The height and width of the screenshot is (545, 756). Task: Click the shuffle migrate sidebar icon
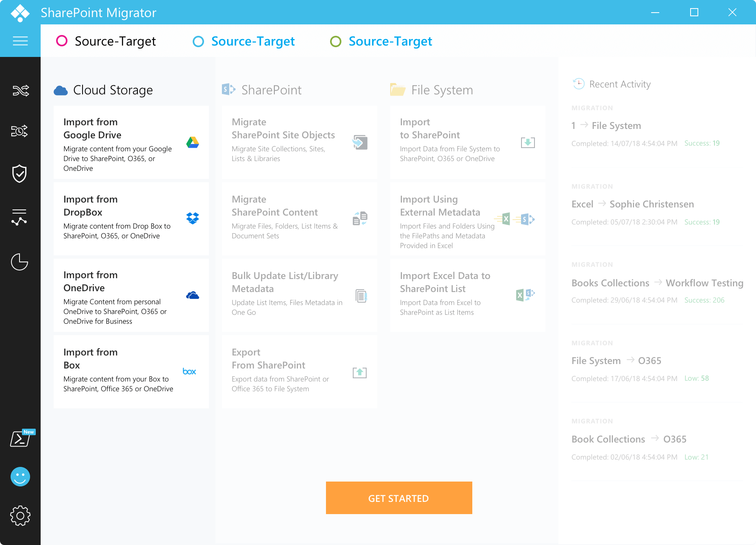tap(20, 90)
